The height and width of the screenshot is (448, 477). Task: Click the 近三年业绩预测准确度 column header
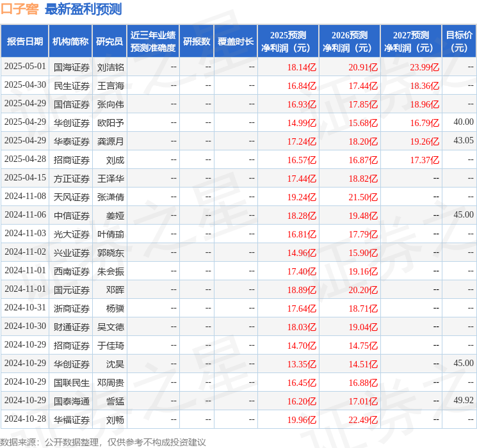coord(153,42)
